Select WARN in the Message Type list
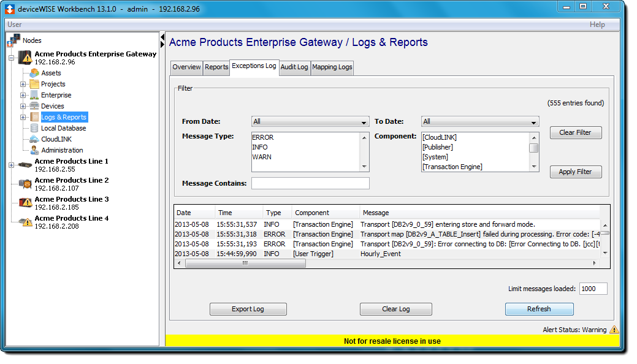637x364 pixels. tap(305, 157)
